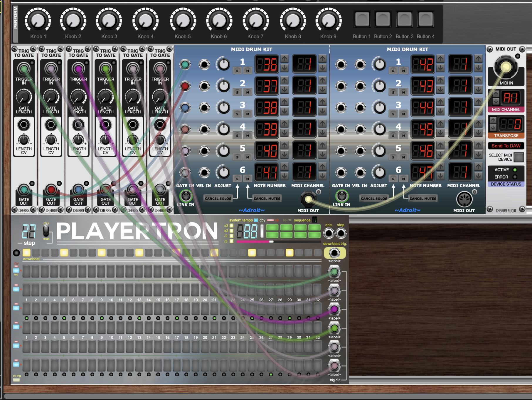The image size is (532, 400).
Task: Increase note number 36 with up arrow
Action: [284, 59]
